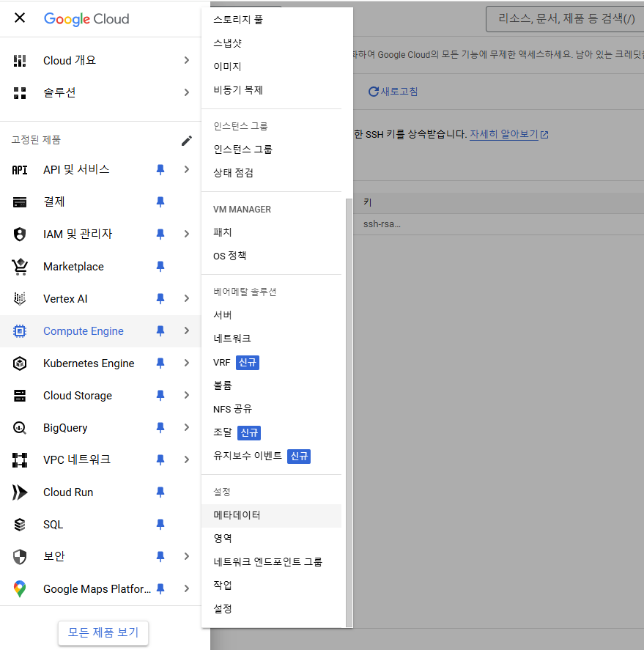Expand Cloud Storage submenu chevron
The width and height of the screenshot is (644, 650).
point(187,396)
